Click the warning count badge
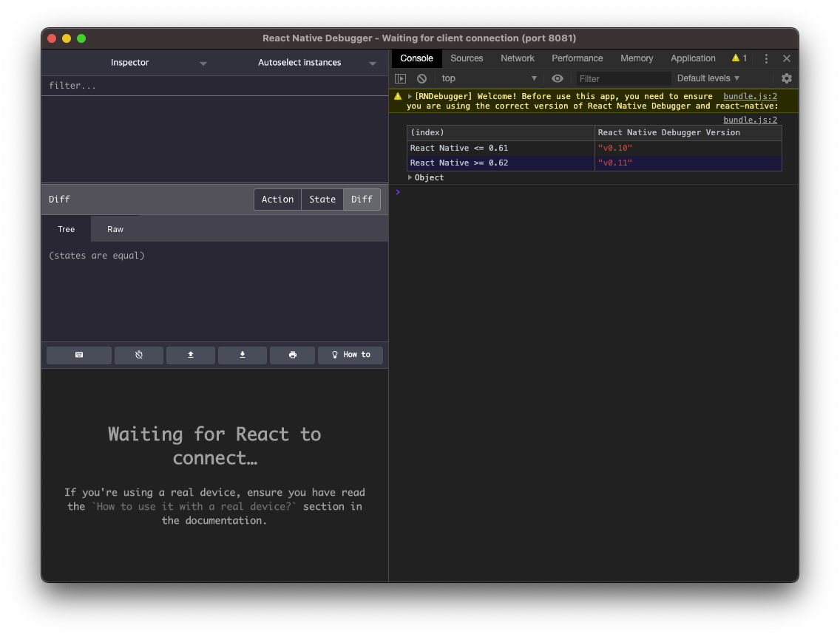 click(739, 58)
